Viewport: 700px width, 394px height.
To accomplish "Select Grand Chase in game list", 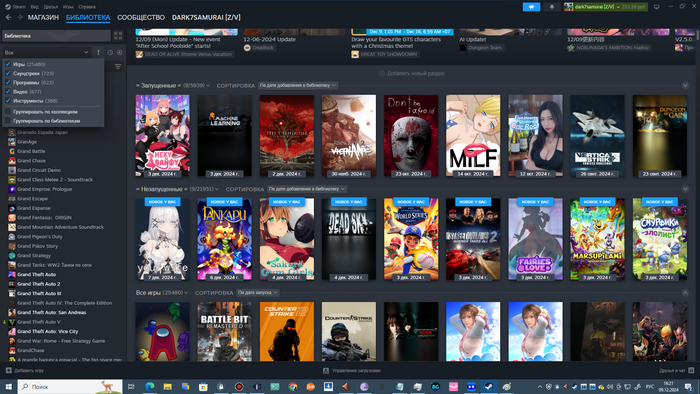I will 31,161.
